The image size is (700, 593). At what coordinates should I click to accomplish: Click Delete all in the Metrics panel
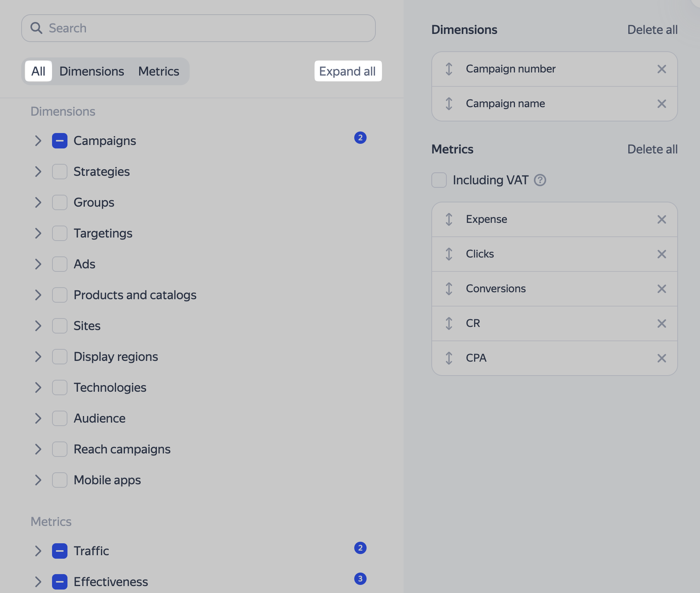(652, 149)
